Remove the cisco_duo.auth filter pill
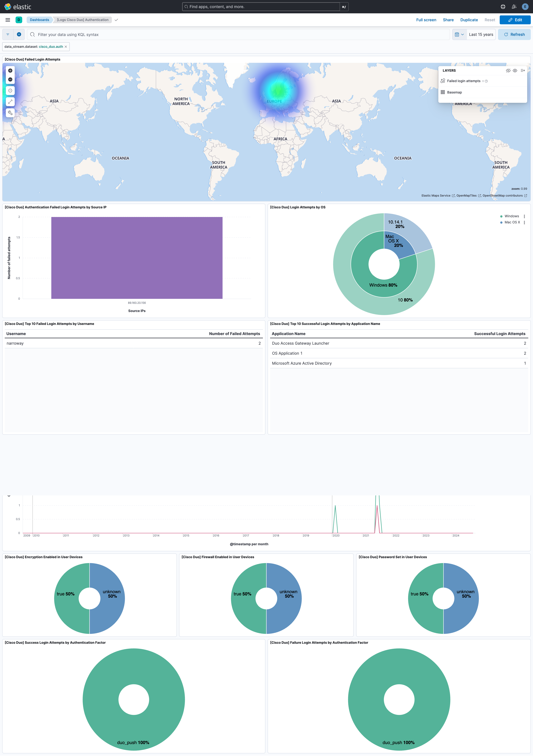 [66, 46]
